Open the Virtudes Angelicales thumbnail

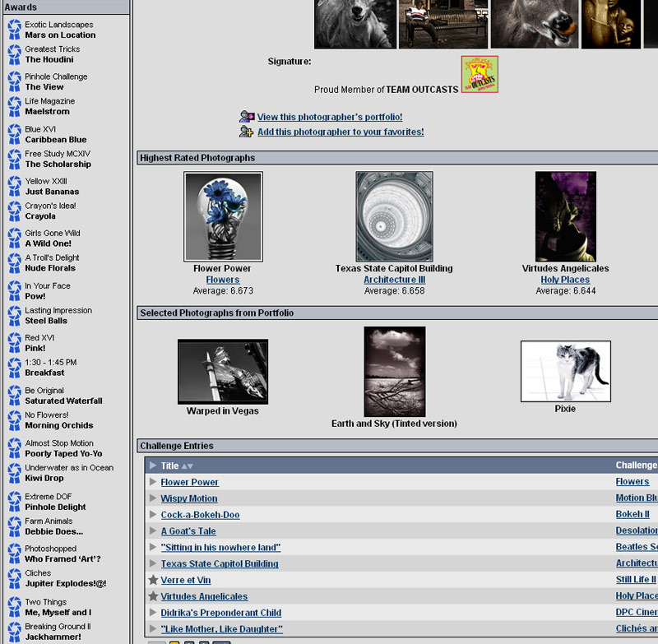[566, 216]
